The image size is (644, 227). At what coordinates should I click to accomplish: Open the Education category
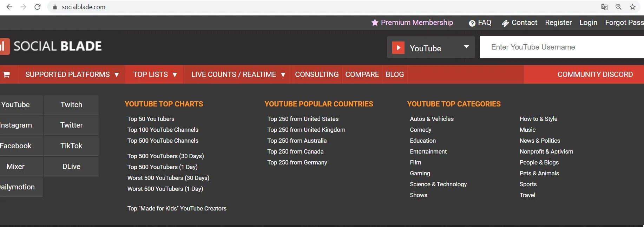pos(423,141)
